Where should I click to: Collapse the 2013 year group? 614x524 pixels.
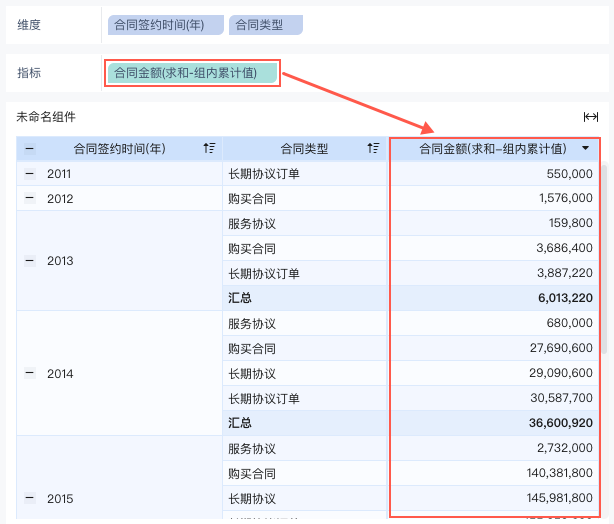[30, 261]
